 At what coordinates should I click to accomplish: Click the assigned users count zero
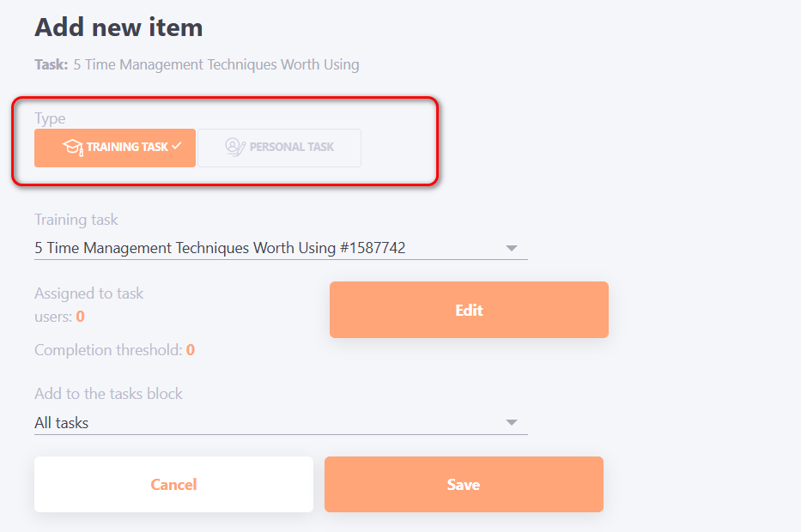pyautogui.click(x=80, y=317)
